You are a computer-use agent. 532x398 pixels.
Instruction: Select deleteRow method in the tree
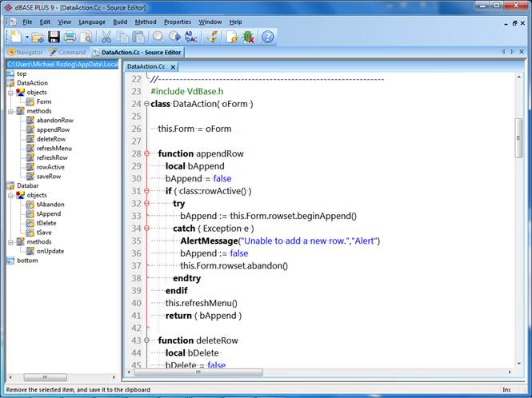click(50, 138)
